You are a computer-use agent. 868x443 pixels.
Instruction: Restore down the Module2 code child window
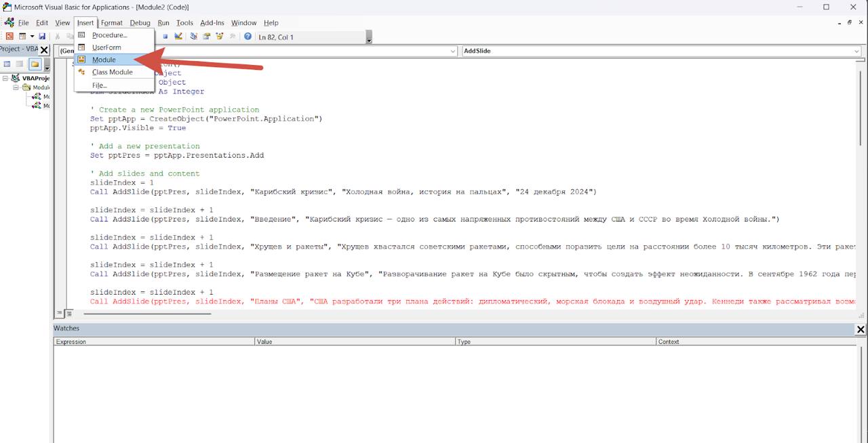click(848, 22)
